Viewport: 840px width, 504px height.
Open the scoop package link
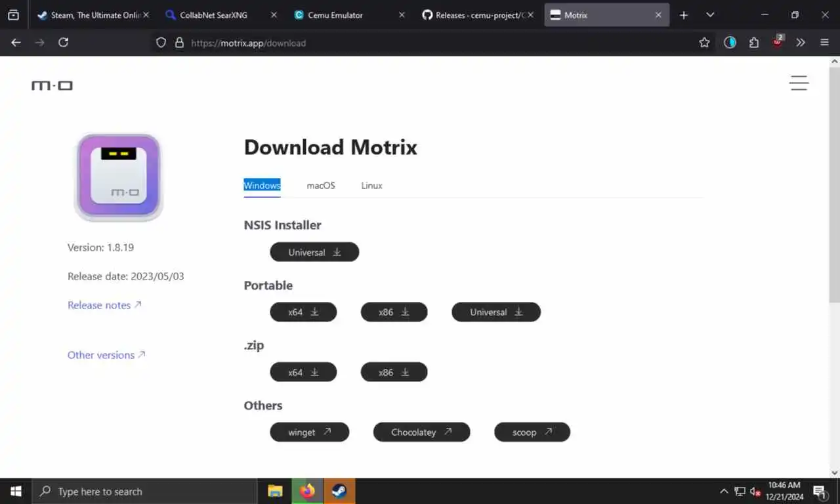[x=532, y=432]
